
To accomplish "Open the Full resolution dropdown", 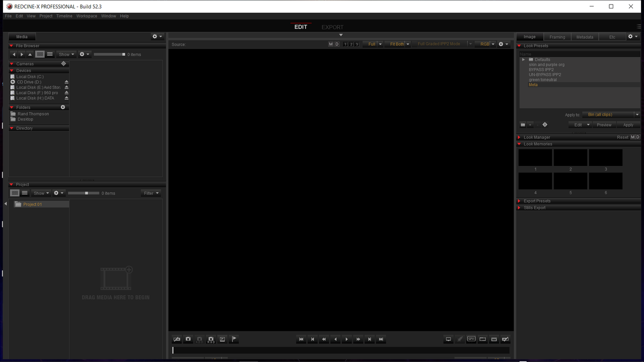I will 373,44.
